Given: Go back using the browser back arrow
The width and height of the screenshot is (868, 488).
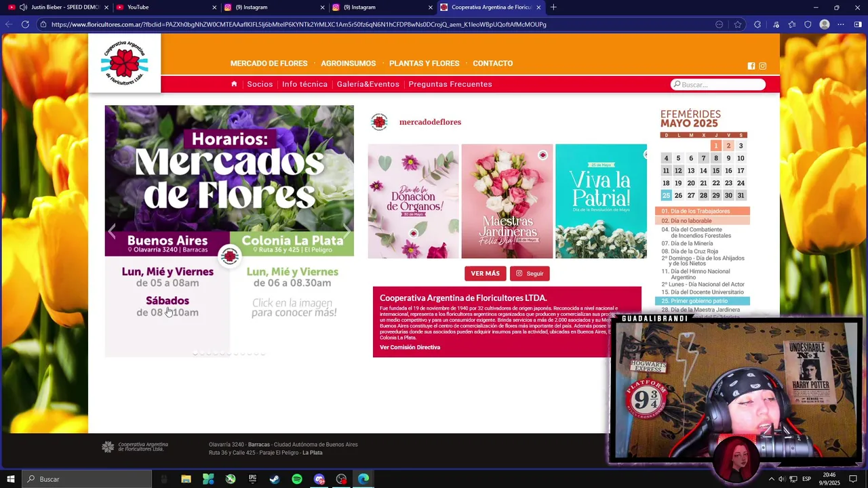Looking at the screenshot, I should [x=8, y=24].
